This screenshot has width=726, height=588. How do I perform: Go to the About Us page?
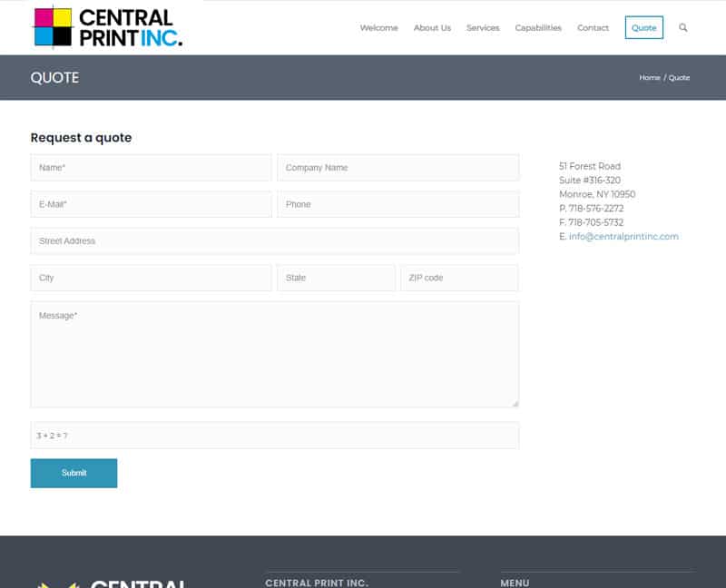tap(432, 28)
